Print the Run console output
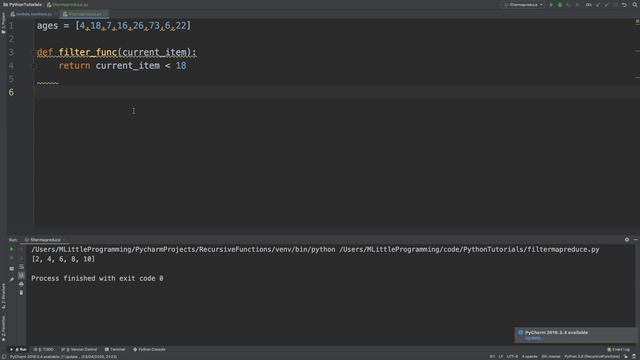The height and width of the screenshot is (360, 640). (21, 284)
